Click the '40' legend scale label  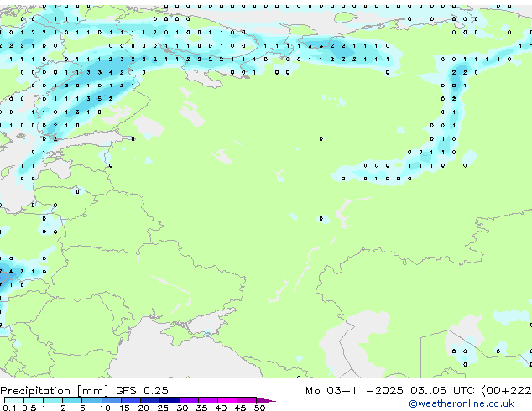click(x=221, y=408)
